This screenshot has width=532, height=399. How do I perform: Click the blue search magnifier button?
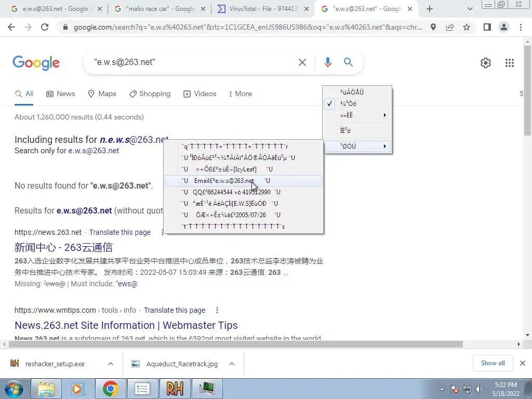point(348,62)
